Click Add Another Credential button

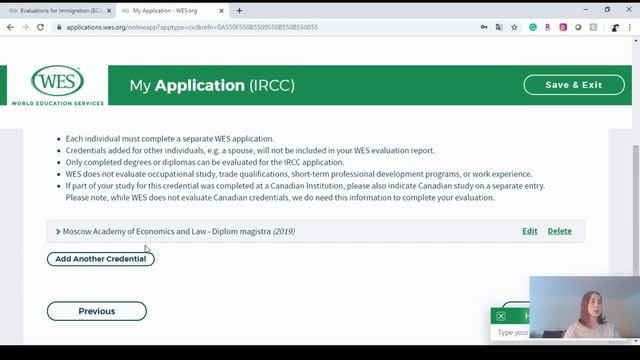point(101,259)
